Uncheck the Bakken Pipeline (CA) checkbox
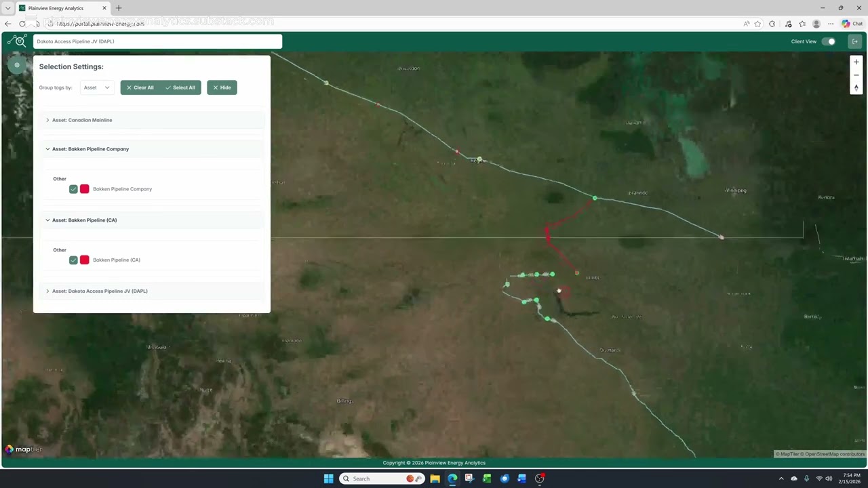Viewport: 868px width, 488px height. click(x=73, y=260)
